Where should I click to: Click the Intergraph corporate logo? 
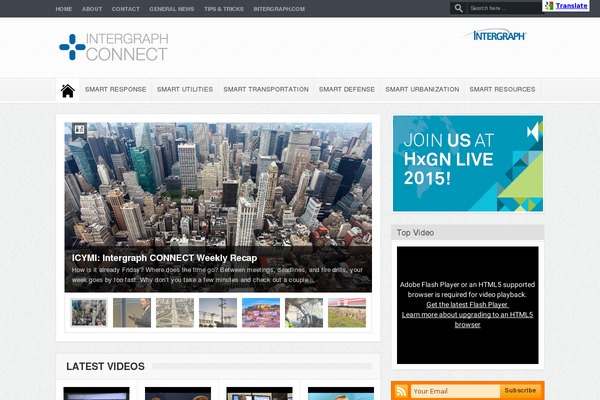495,35
